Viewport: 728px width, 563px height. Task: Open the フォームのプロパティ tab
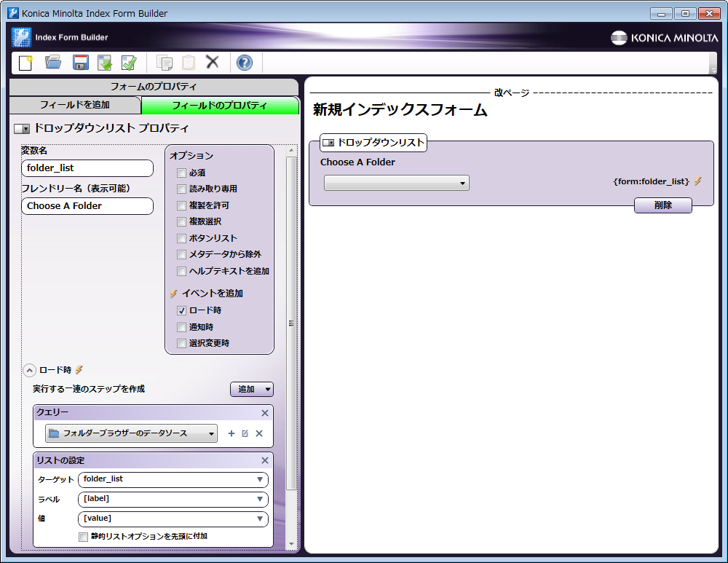(x=154, y=87)
